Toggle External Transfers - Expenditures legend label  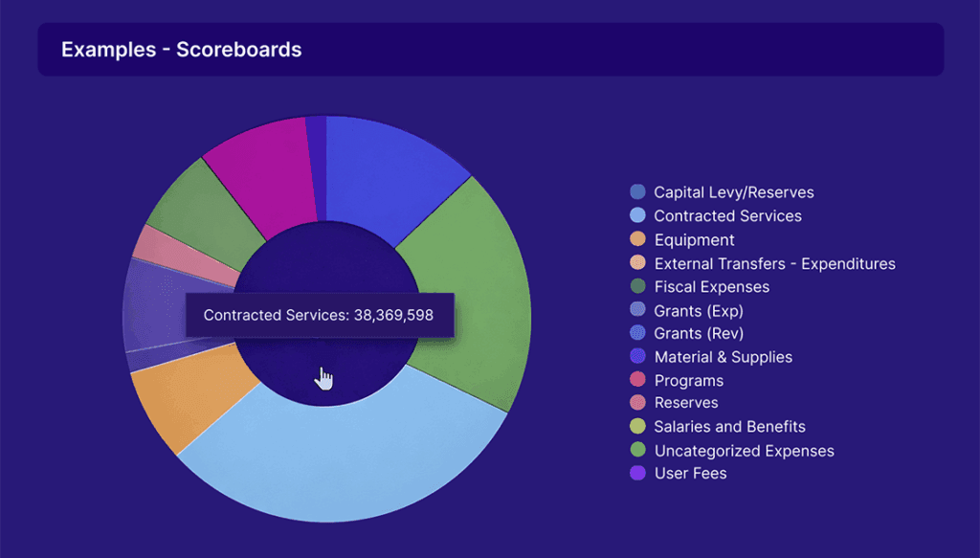tap(774, 263)
